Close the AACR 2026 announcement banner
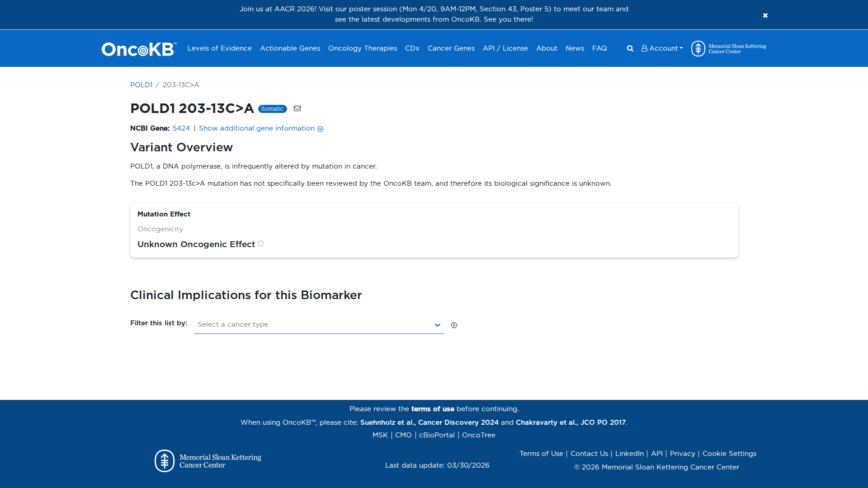 (x=765, y=15)
